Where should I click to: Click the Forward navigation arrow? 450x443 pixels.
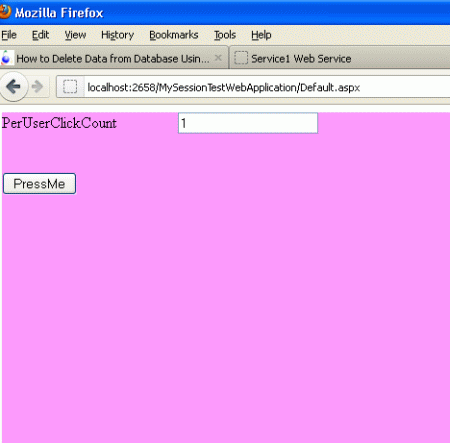tap(37, 87)
